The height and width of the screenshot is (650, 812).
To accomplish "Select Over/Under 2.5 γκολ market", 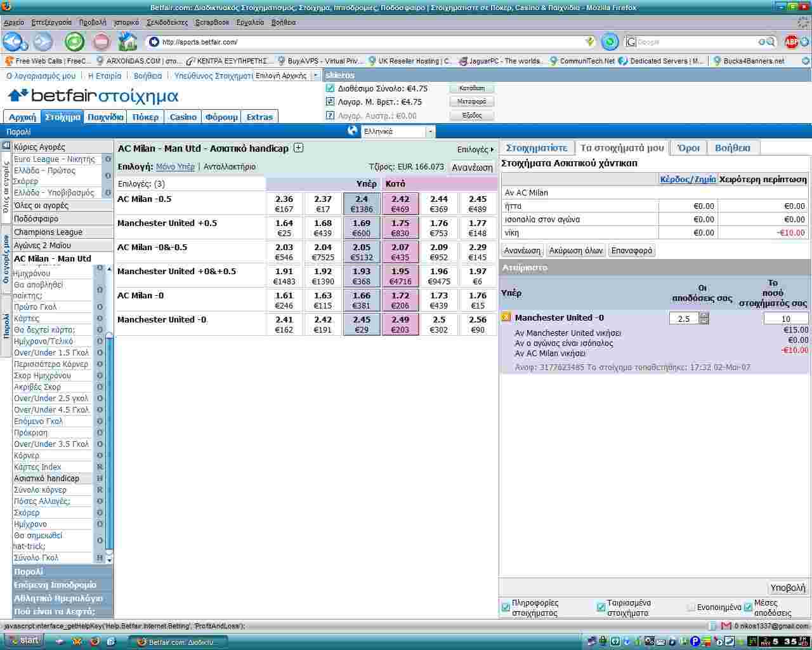I will [51, 399].
